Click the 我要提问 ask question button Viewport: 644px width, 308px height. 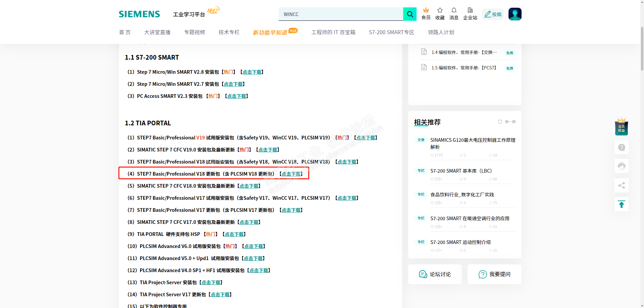[494, 274]
